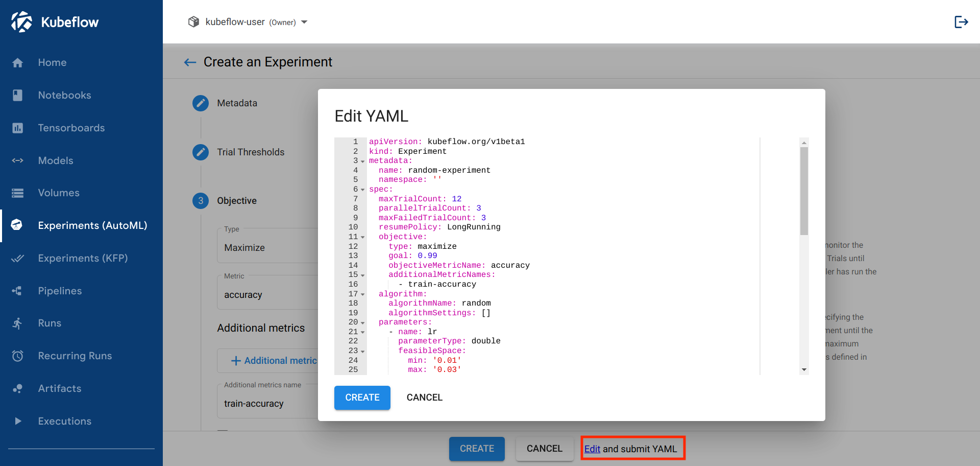Collapse the metadata block at line 3
980x466 pixels.
point(362,160)
